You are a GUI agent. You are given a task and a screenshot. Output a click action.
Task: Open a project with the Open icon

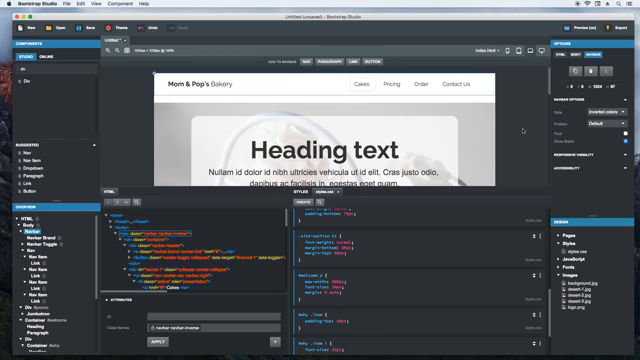coord(49,28)
